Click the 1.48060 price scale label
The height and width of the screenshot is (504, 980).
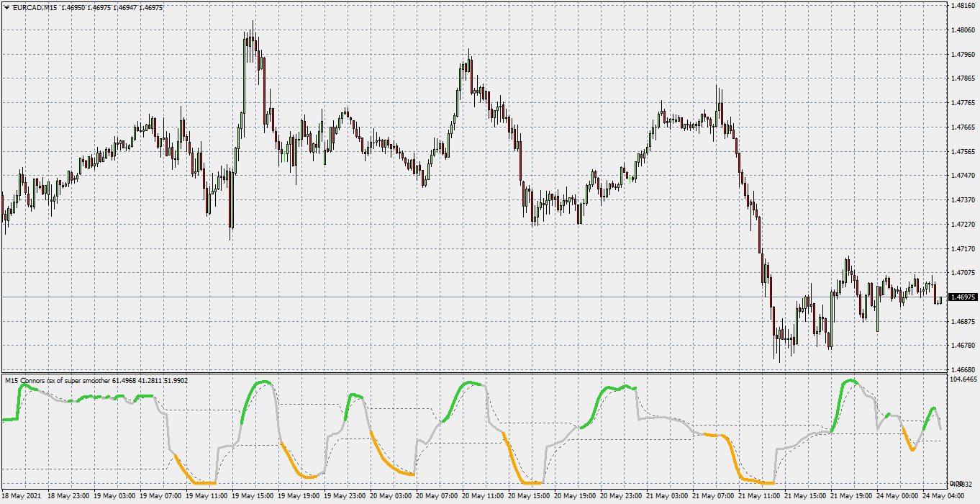[x=963, y=30]
